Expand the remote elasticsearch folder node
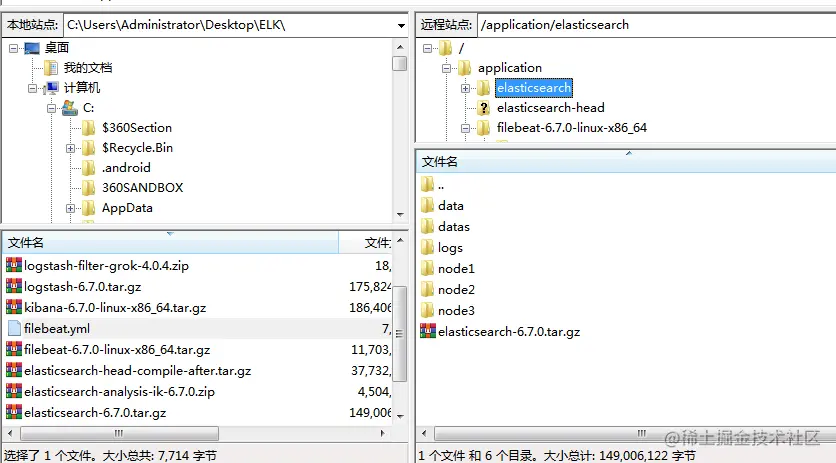836x463 pixels. [465, 89]
